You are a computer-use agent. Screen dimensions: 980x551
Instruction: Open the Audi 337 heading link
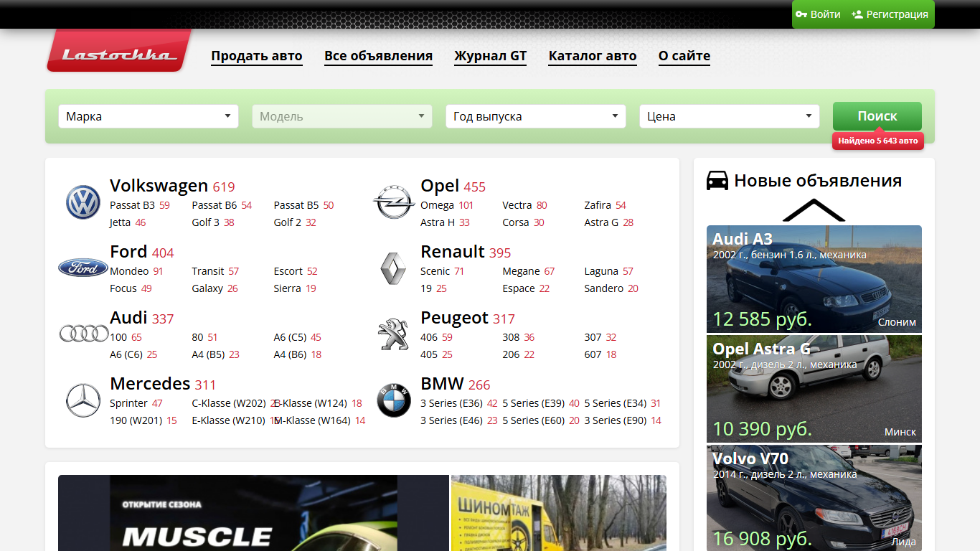pyautogui.click(x=141, y=318)
